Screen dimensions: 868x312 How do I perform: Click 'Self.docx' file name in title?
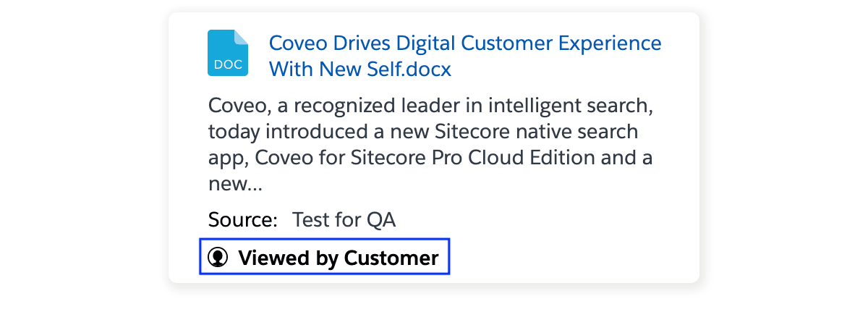pos(416,69)
